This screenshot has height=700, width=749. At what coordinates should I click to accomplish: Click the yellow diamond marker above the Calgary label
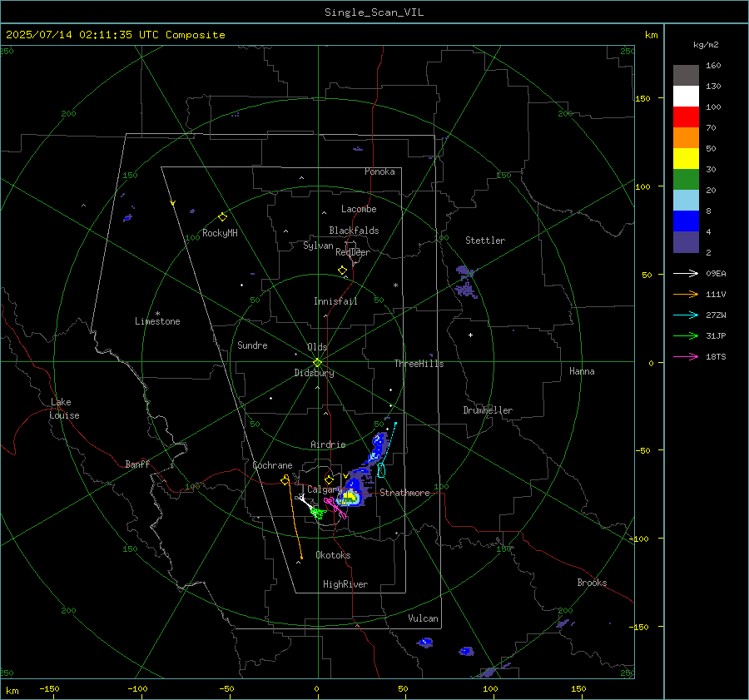pyautogui.click(x=329, y=479)
